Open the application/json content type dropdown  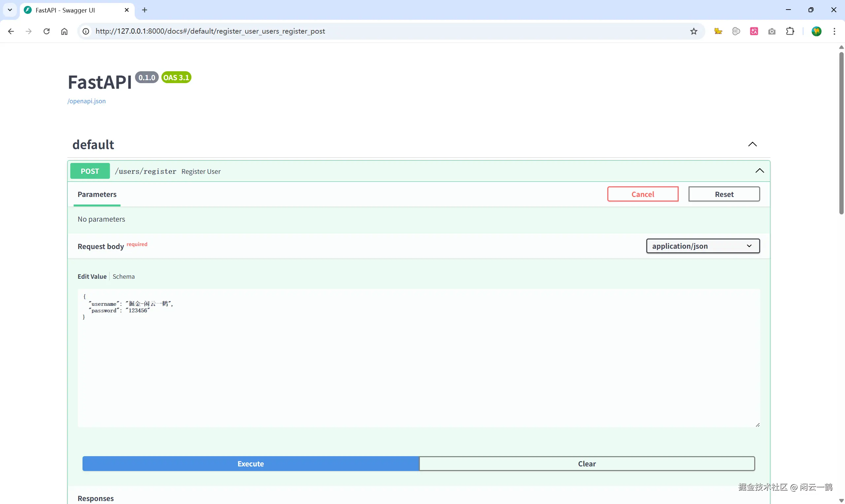703,246
